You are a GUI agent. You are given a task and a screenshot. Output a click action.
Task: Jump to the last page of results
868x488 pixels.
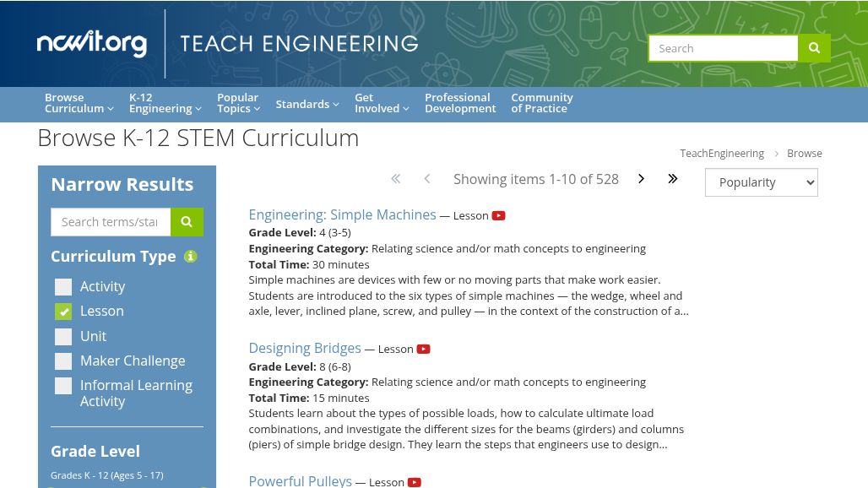673,179
